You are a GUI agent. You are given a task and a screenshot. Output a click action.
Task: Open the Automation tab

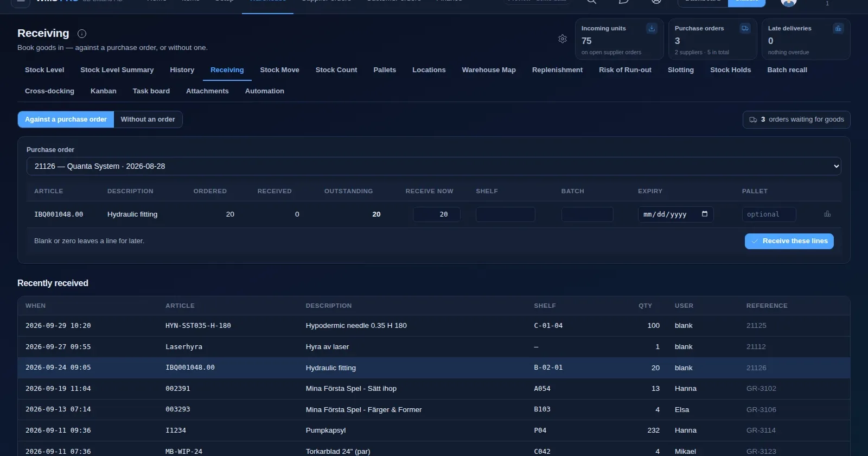pyautogui.click(x=264, y=91)
